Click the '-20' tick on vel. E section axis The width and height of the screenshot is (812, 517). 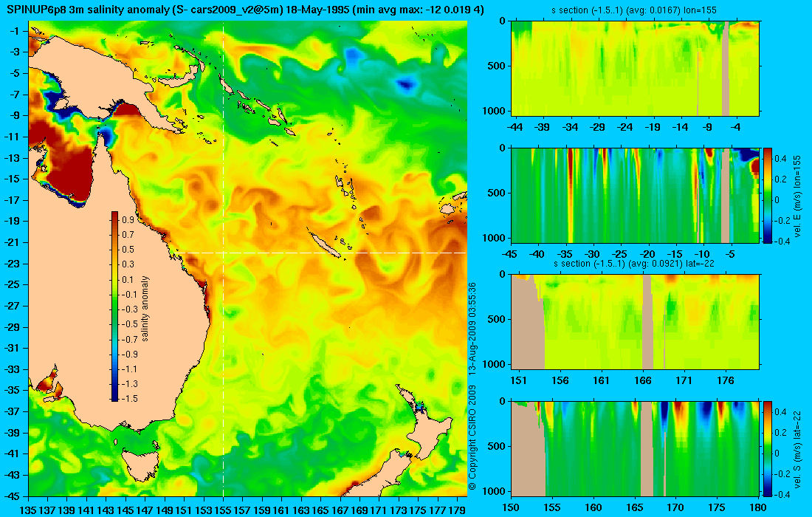pos(647,254)
